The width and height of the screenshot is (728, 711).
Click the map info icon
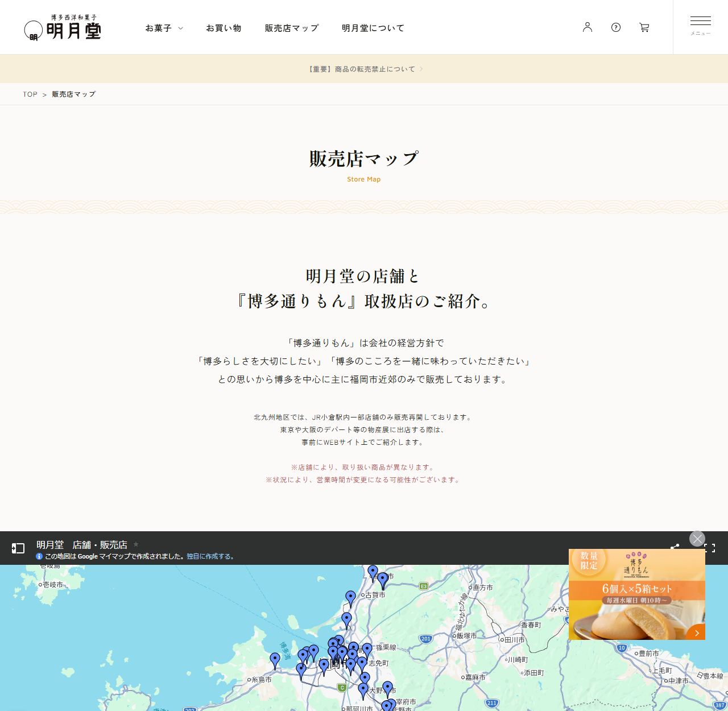39,556
